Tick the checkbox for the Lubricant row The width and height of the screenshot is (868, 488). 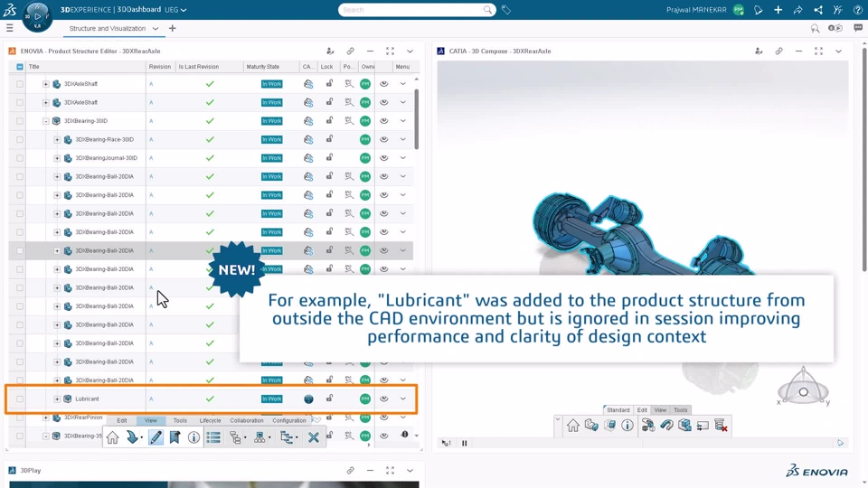[x=19, y=399]
